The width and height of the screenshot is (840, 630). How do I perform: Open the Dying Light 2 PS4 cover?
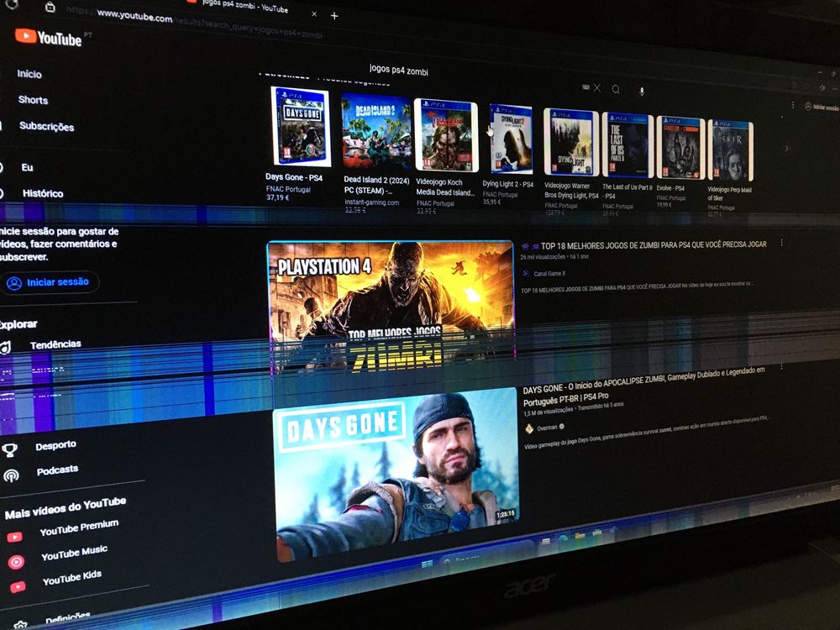click(x=511, y=139)
